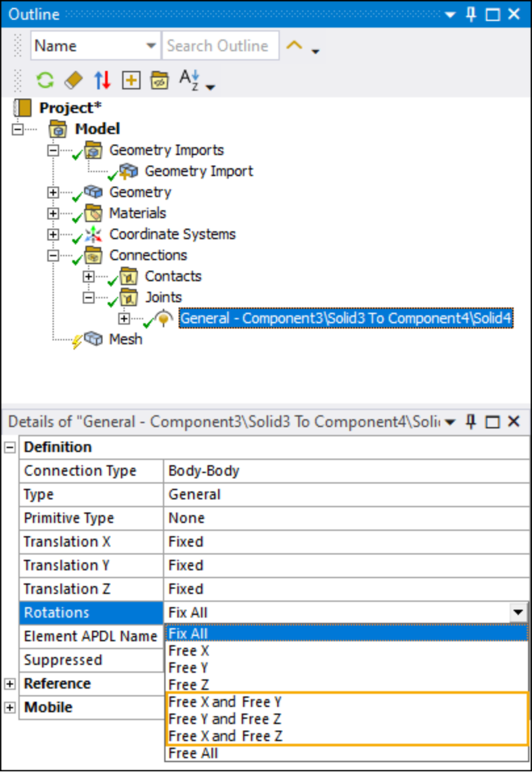
Task: Expand the Coordinate Systems node
Action: coord(53,235)
